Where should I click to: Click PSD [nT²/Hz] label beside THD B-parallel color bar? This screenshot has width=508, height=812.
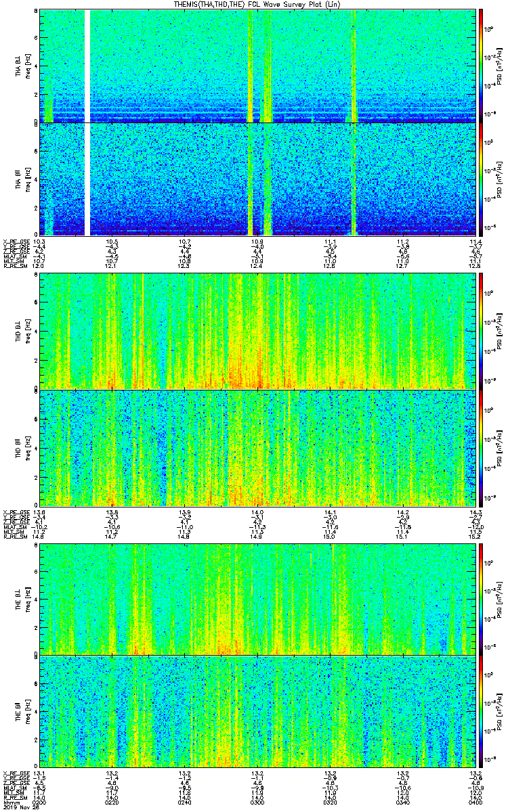click(501, 448)
